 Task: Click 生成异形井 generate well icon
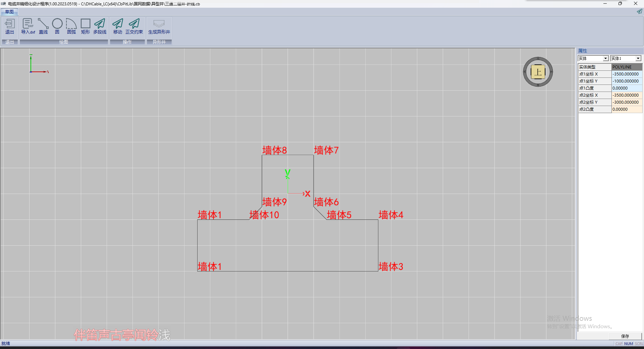coord(159,27)
